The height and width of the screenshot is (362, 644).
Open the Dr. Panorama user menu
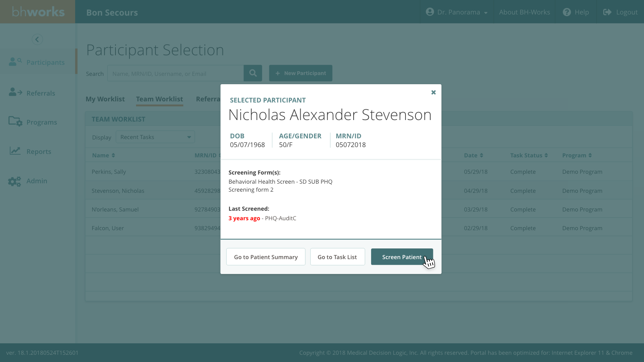(457, 12)
